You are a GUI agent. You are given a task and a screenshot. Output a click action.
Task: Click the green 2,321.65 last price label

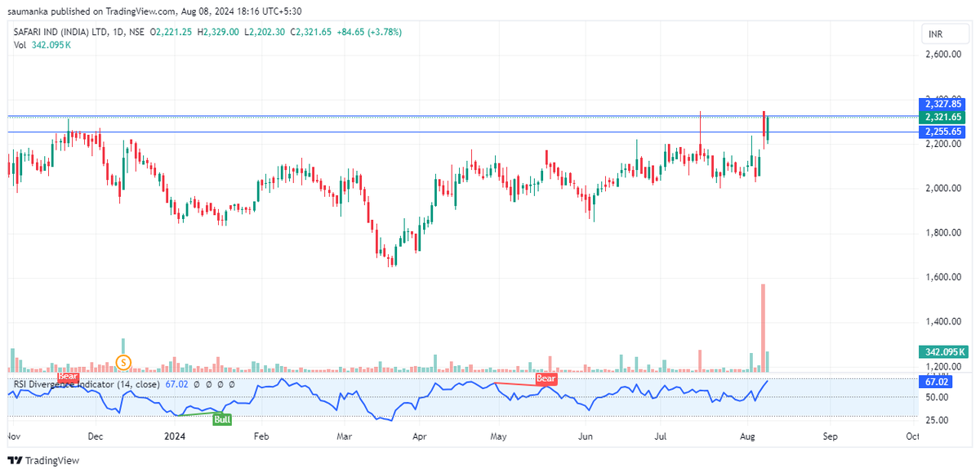943,118
